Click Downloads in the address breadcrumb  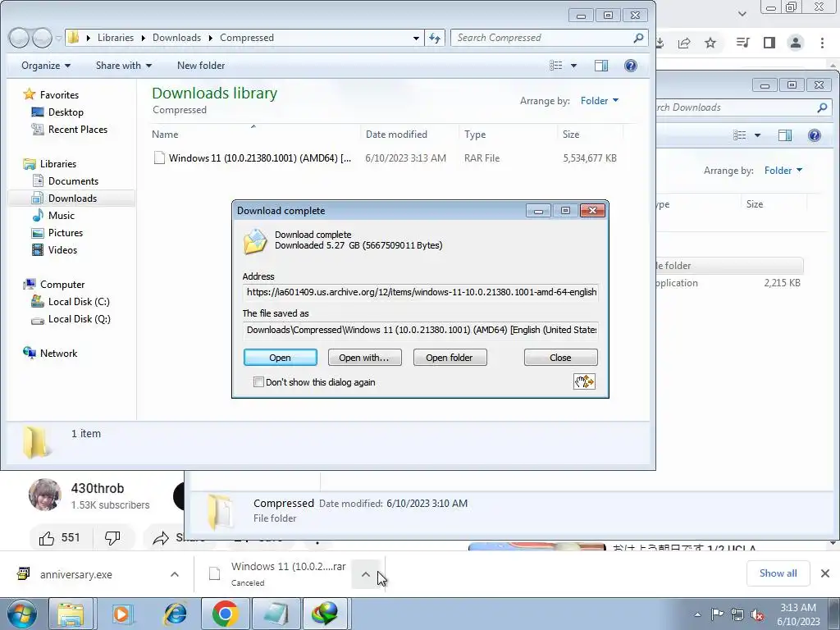tap(177, 38)
